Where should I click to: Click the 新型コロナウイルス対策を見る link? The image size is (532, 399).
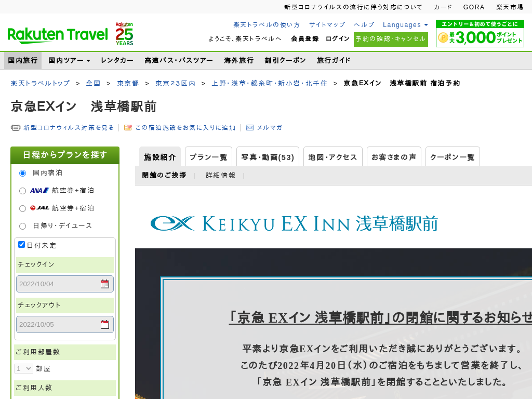(69, 128)
